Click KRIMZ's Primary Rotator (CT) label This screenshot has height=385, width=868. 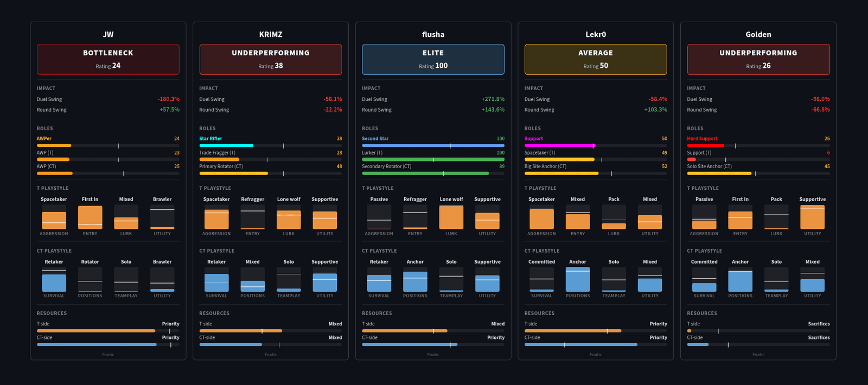pos(221,166)
